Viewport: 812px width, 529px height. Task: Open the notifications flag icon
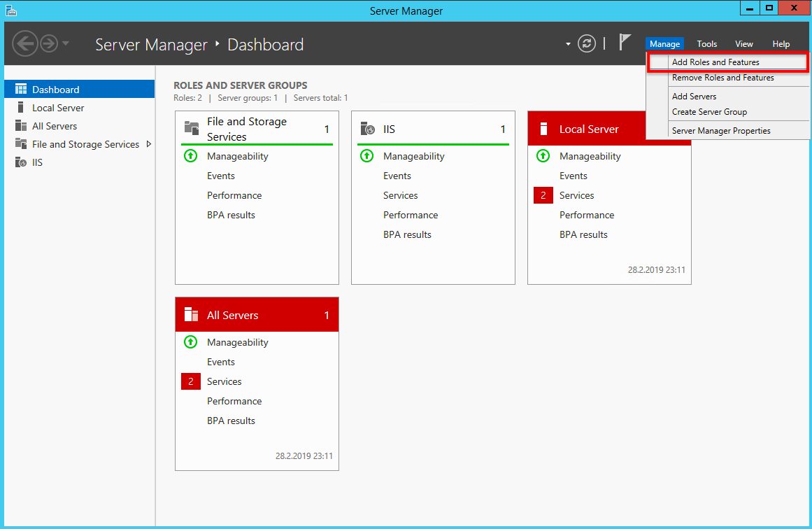pos(625,43)
